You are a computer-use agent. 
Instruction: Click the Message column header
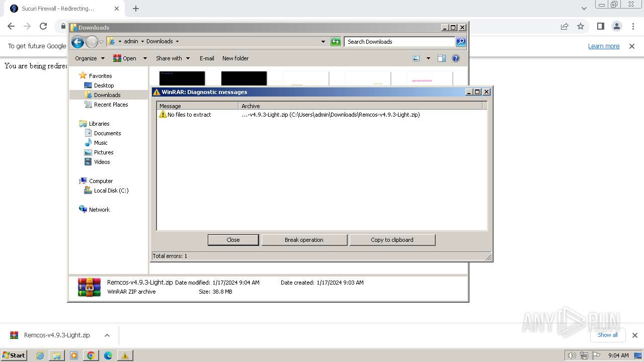click(198, 106)
